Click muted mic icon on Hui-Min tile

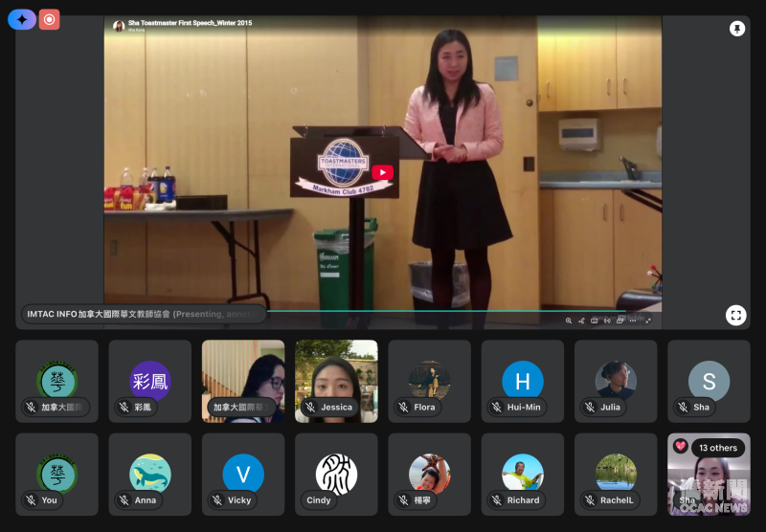point(497,407)
